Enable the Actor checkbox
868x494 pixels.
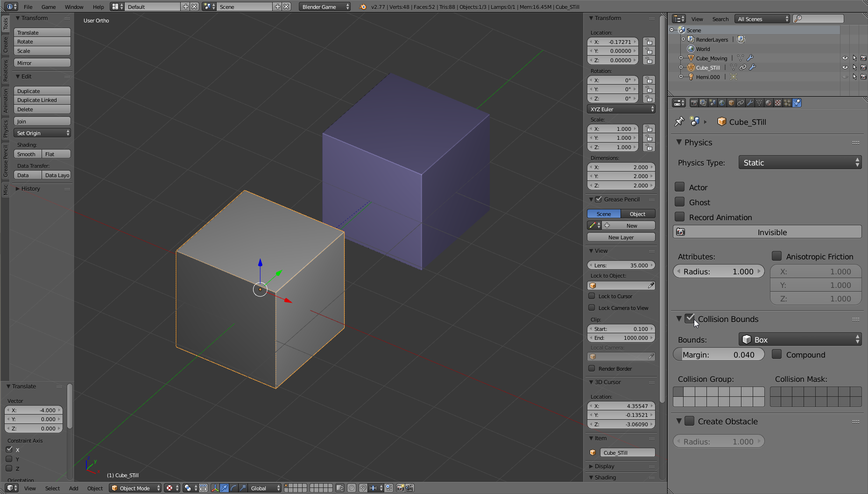pyautogui.click(x=680, y=187)
